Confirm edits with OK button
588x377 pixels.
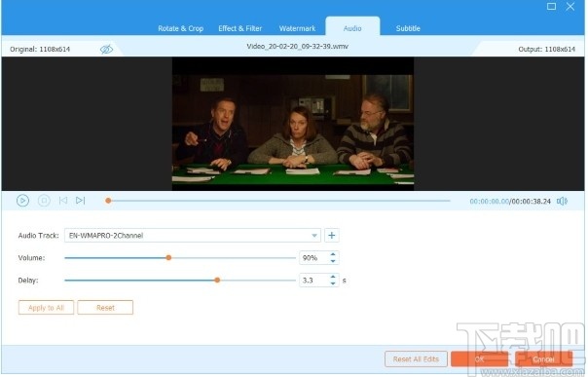click(x=479, y=359)
